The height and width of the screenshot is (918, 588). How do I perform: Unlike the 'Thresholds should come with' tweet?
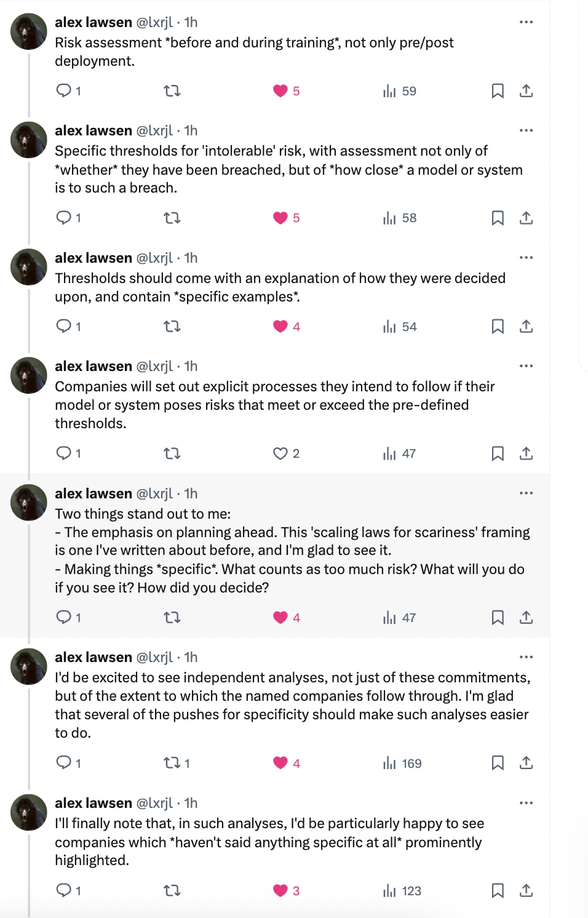coord(280,327)
